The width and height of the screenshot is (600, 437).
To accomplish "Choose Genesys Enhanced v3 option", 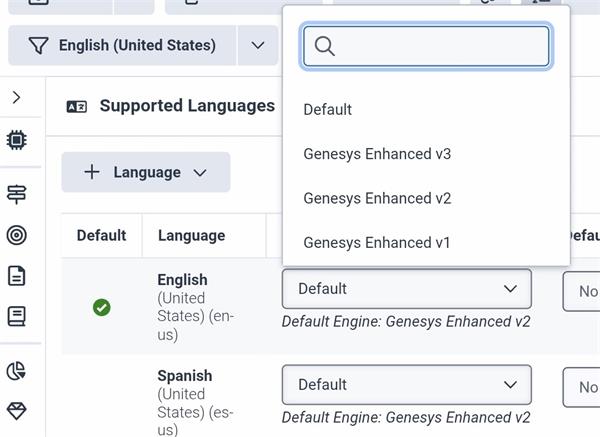I will [x=377, y=154].
